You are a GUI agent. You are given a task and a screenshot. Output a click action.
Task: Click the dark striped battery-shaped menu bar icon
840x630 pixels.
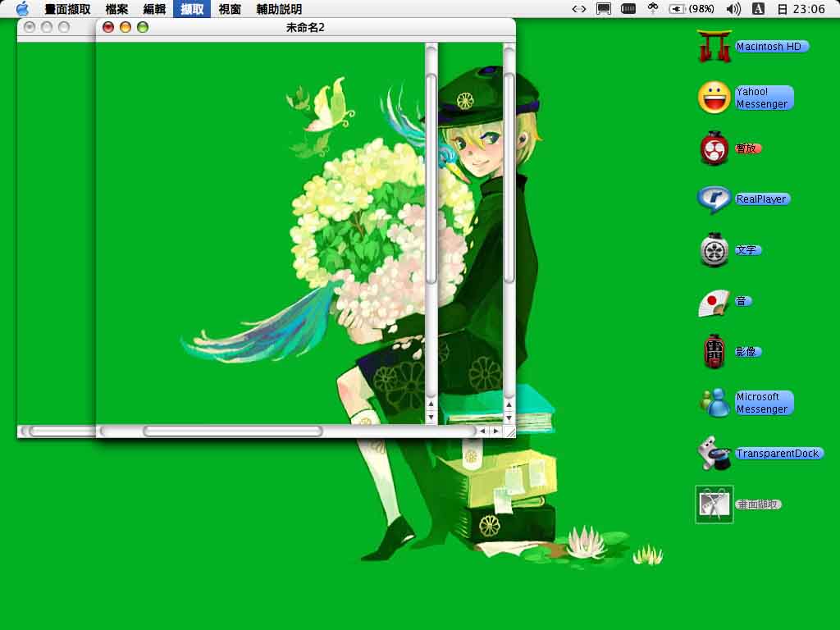[x=628, y=8]
